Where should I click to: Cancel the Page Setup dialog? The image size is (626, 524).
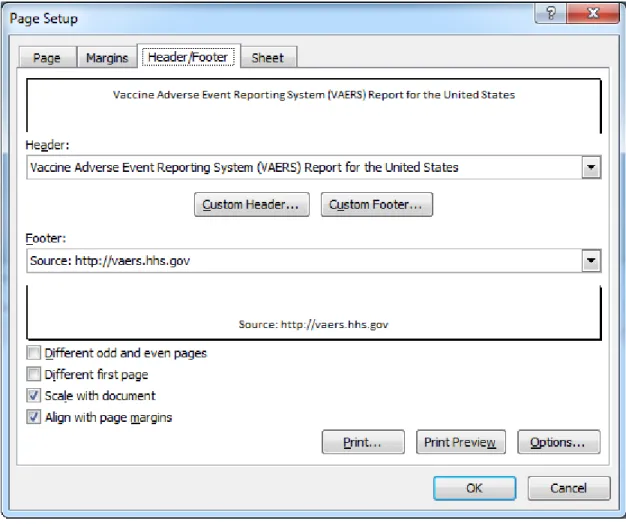point(569,488)
